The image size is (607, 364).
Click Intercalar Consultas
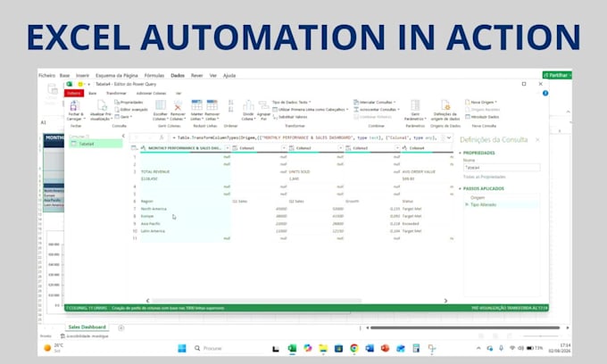[x=374, y=102]
